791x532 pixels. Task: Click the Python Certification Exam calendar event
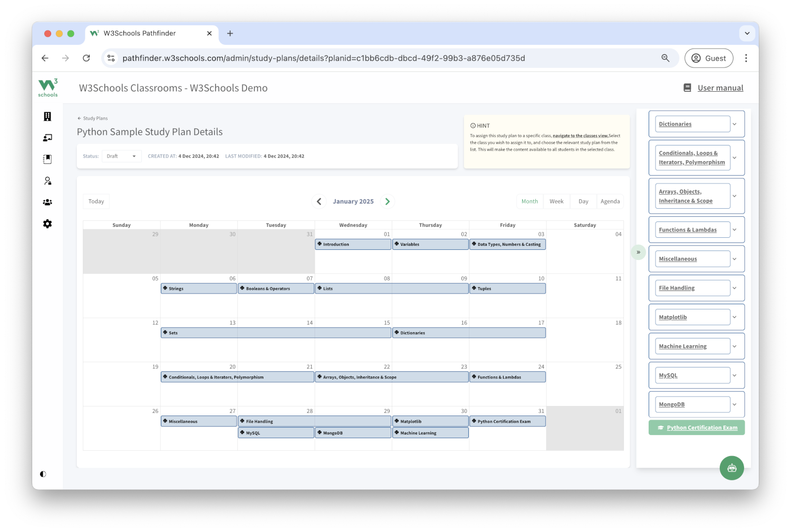click(507, 421)
